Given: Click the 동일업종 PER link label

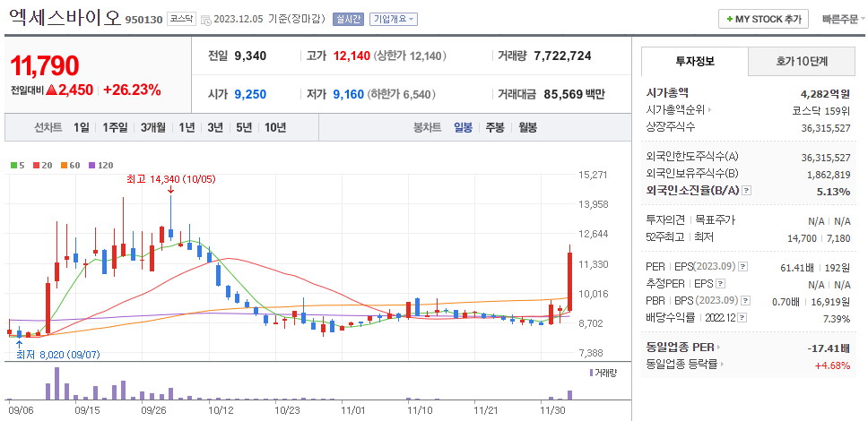Looking at the screenshot, I should [x=680, y=348].
